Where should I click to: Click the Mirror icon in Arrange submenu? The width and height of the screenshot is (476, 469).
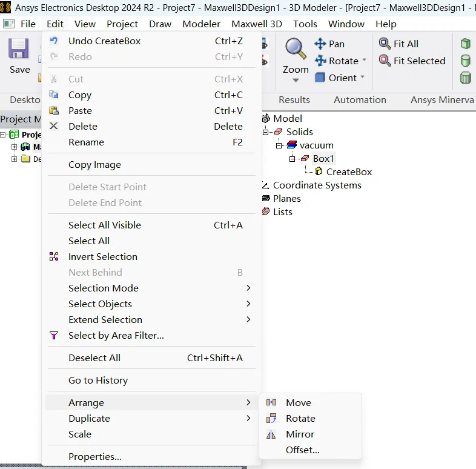pos(271,434)
